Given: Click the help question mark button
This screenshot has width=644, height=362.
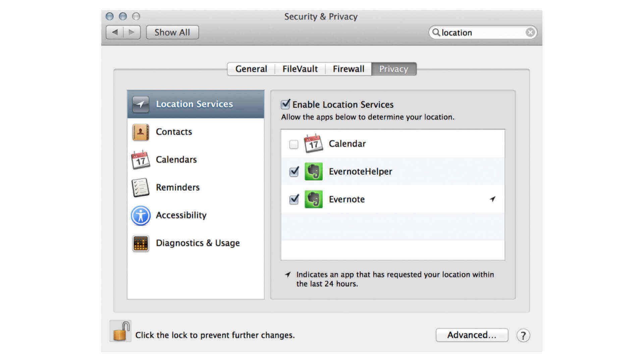Looking at the screenshot, I should pos(523,335).
